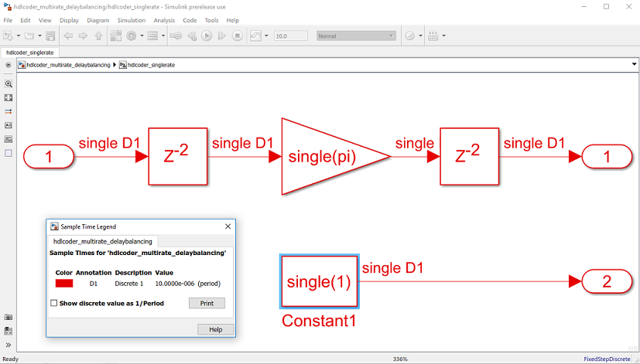Open the Analysis menu
This screenshot has width=640, height=364.
(x=164, y=20)
